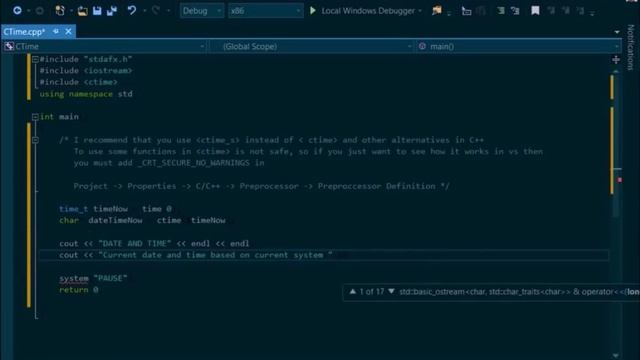Open the CTime project scope dropdown
640x360 pixels.
point(104,47)
